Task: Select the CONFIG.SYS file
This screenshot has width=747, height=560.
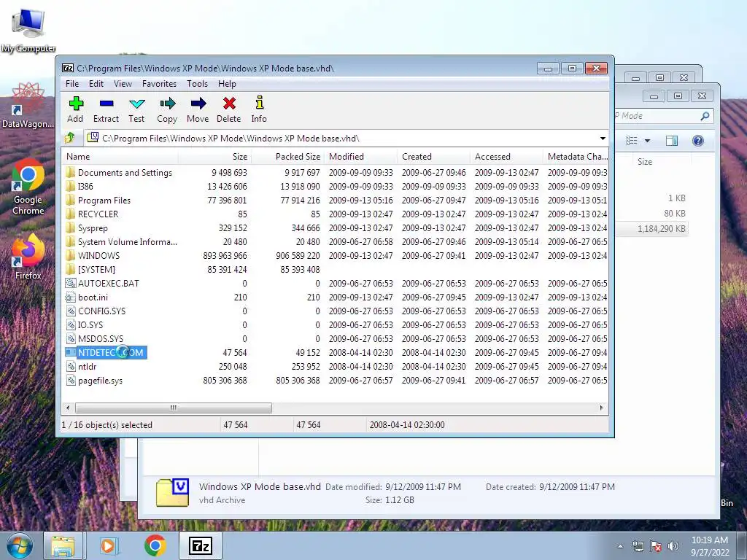Action: [96, 311]
